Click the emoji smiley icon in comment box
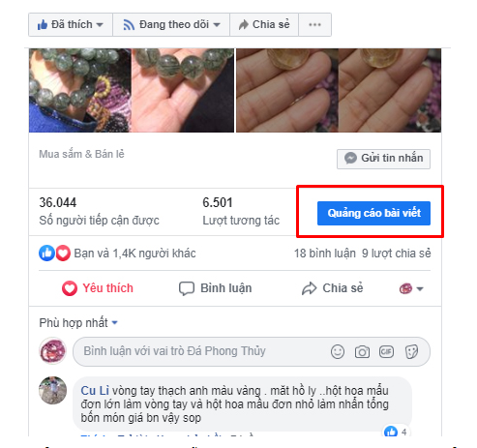The image size is (477, 448). click(338, 351)
